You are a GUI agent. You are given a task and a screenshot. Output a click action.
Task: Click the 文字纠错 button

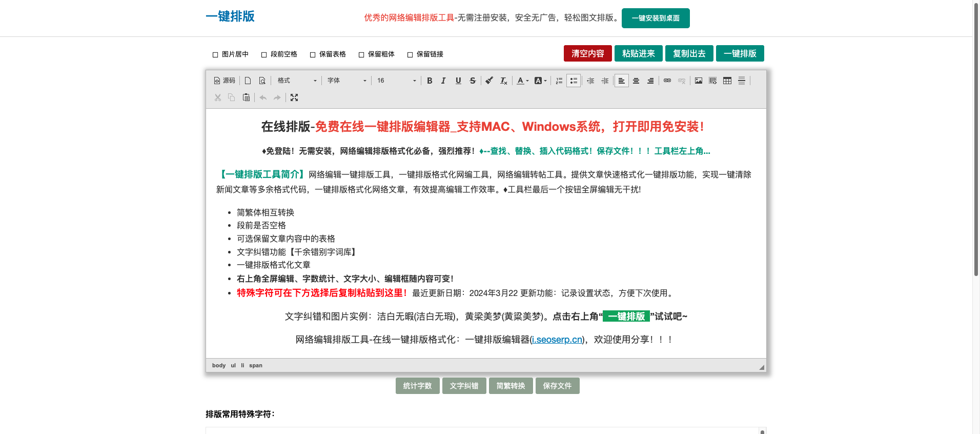pyautogui.click(x=464, y=386)
